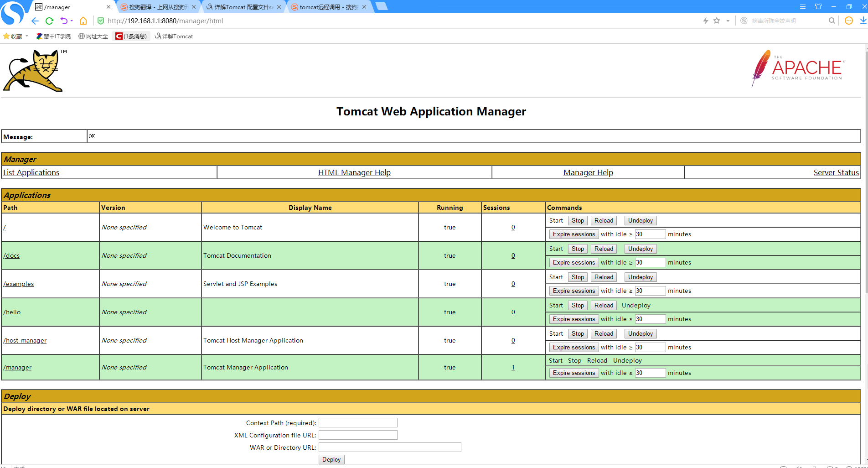Open the /manager application path link
This screenshot has height=468, width=868.
click(17, 367)
